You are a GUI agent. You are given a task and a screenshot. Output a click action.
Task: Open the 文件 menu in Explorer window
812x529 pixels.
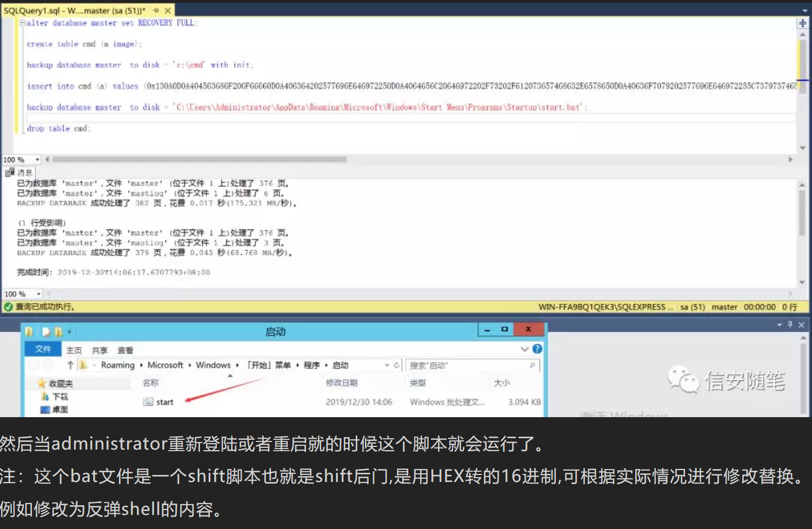pyautogui.click(x=43, y=349)
